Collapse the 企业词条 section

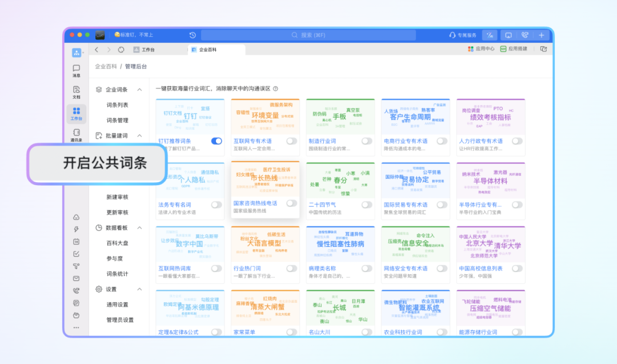[139, 90]
